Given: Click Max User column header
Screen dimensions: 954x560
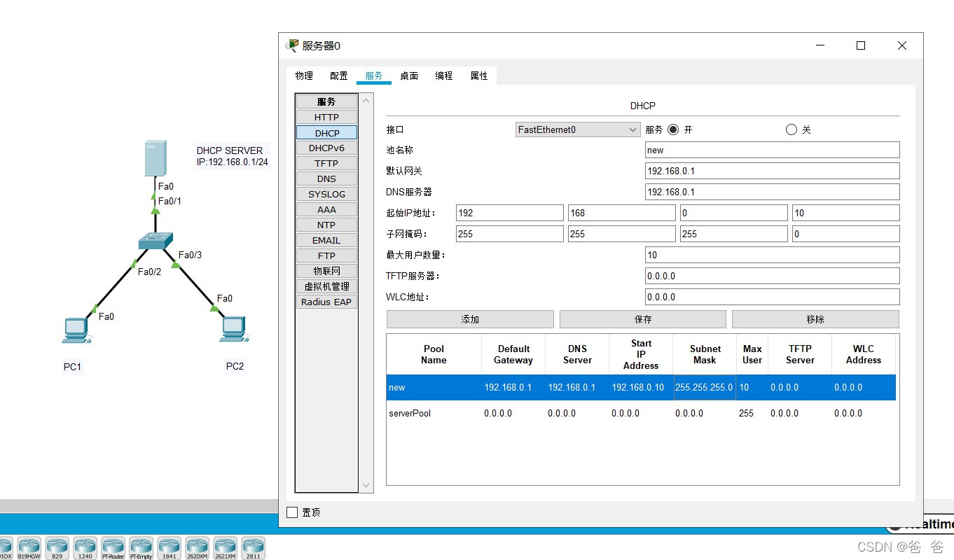Looking at the screenshot, I should [752, 354].
